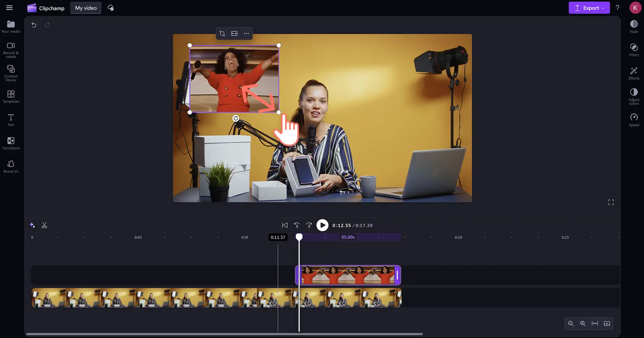Open the Fade property panel
The width and height of the screenshot is (644, 338).
(634, 27)
